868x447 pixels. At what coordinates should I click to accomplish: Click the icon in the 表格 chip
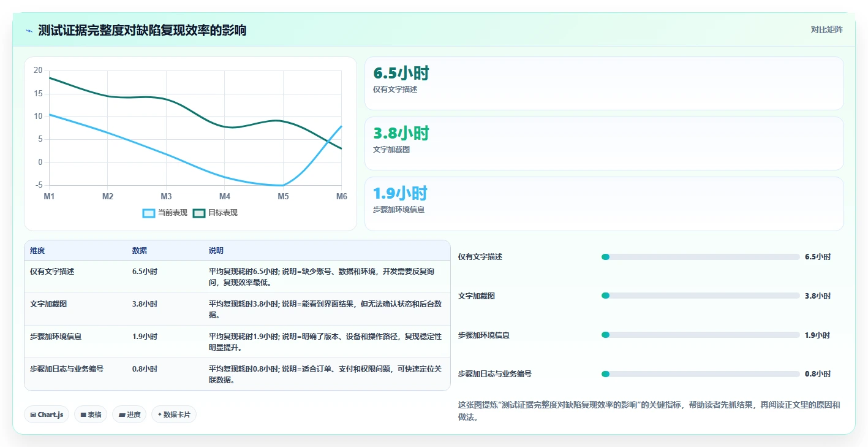point(83,415)
